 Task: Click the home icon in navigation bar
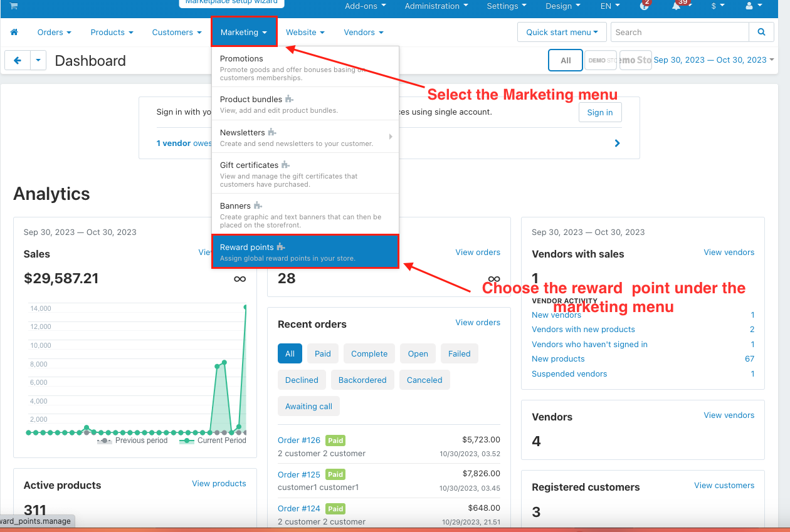tap(14, 32)
